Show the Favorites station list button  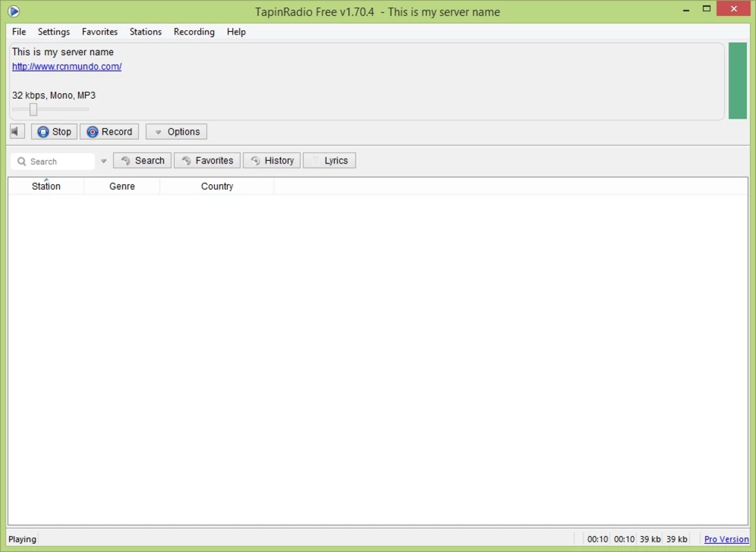207,161
